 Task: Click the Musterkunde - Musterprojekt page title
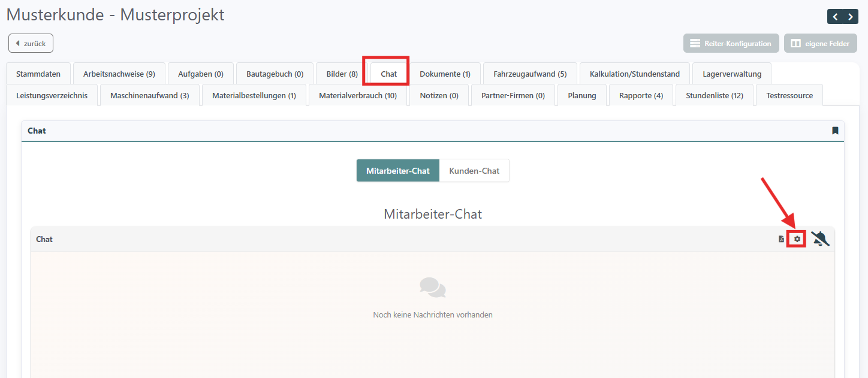click(x=116, y=15)
